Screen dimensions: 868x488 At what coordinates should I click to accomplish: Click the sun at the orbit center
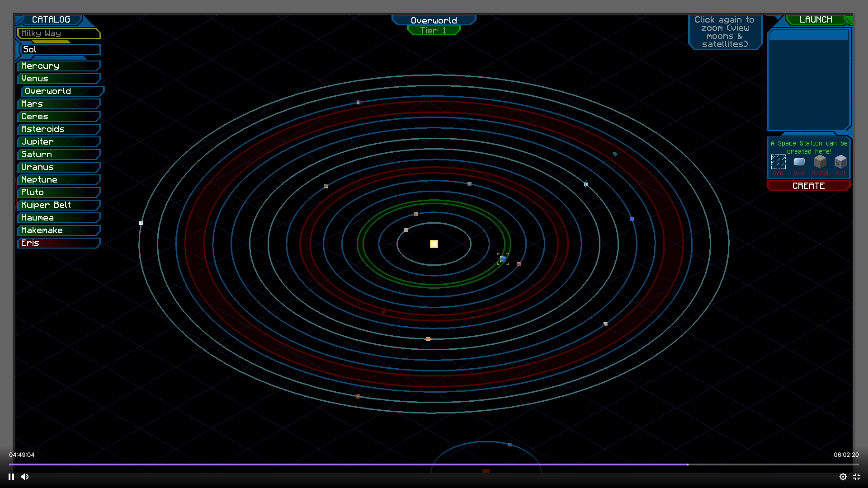(434, 244)
